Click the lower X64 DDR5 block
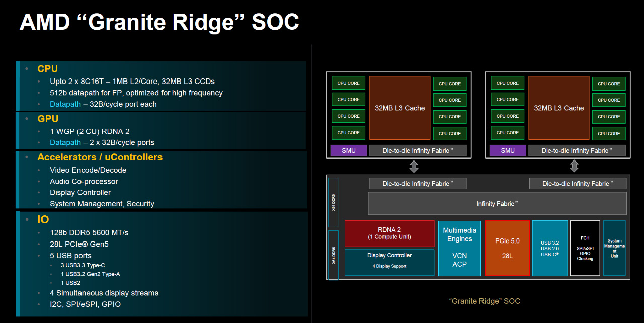644x323 pixels. pyautogui.click(x=333, y=255)
